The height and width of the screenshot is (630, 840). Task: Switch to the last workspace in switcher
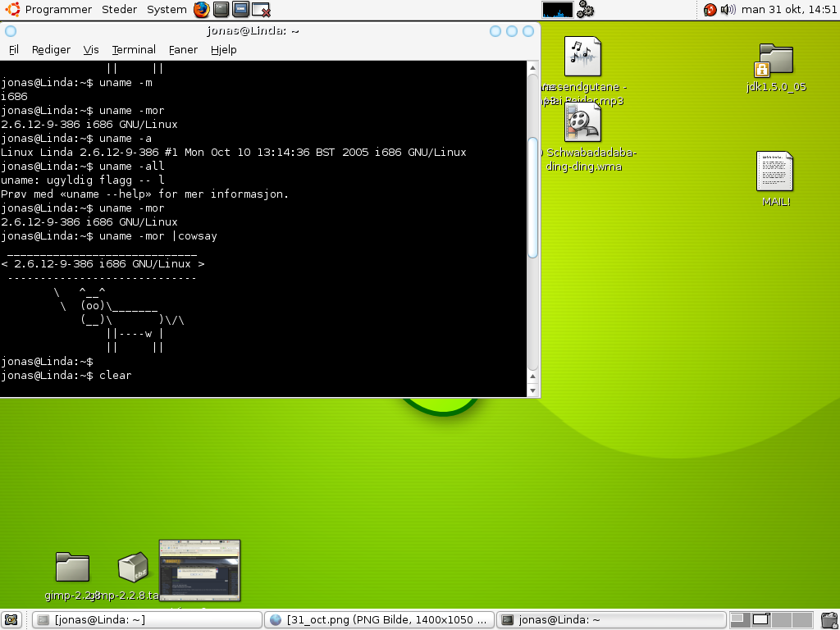[802, 620]
